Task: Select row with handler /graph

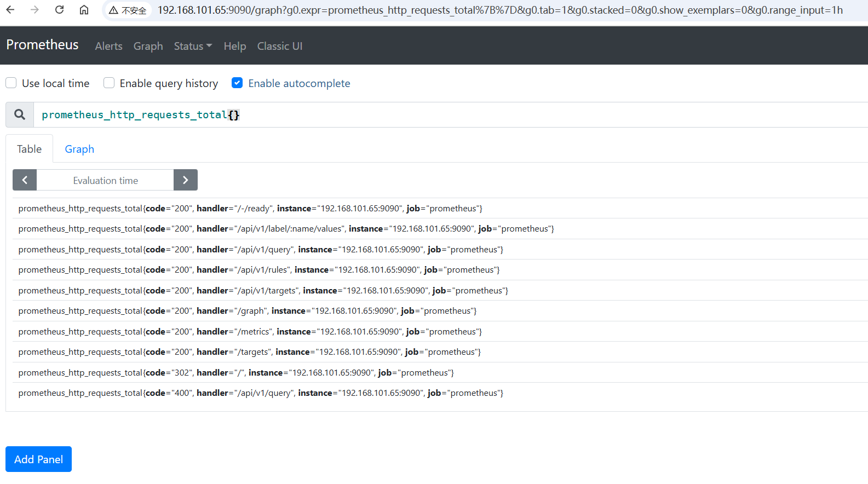Action: coord(440,311)
